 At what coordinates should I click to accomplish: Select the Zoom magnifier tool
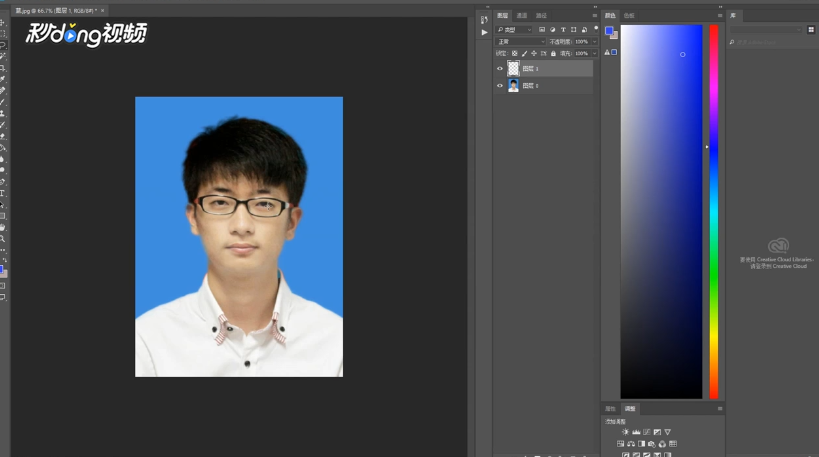[x=2, y=239]
